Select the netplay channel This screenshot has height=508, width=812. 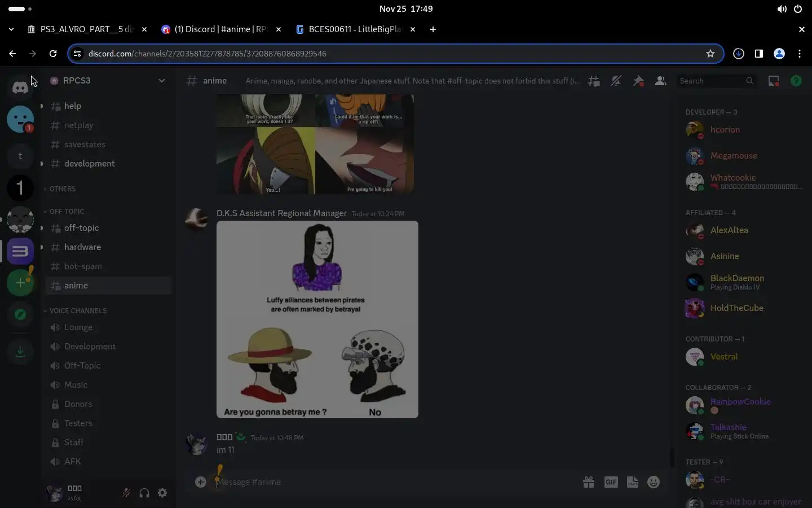tap(108, 125)
